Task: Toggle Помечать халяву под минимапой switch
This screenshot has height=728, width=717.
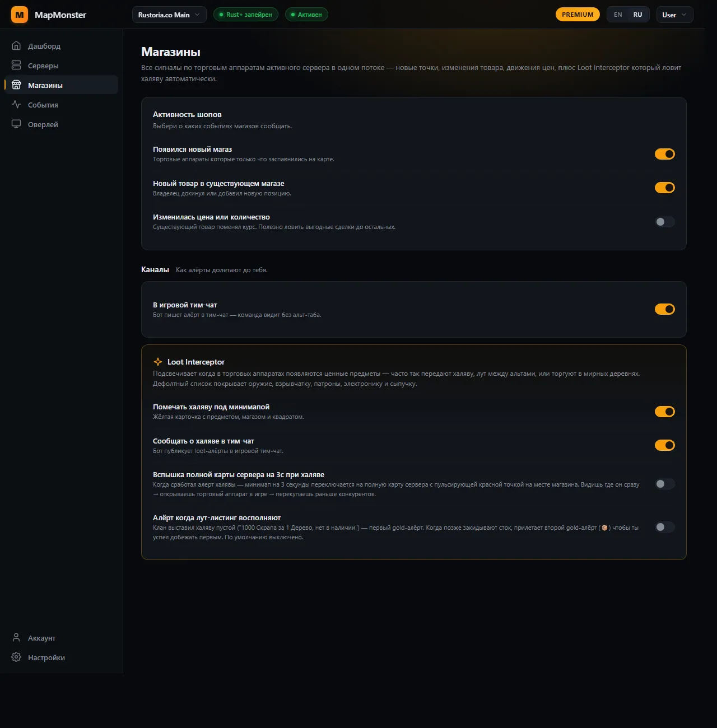Action: pyautogui.click(x=665, y=412)
